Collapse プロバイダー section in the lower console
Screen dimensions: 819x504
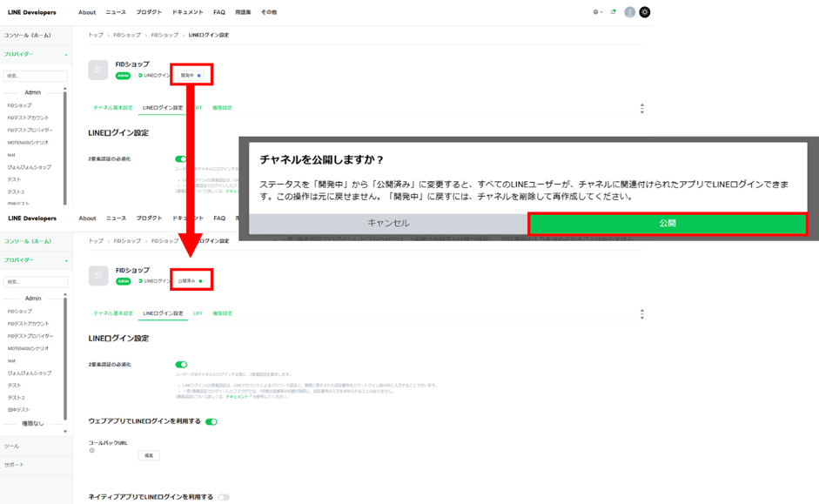tap(66, 260)
